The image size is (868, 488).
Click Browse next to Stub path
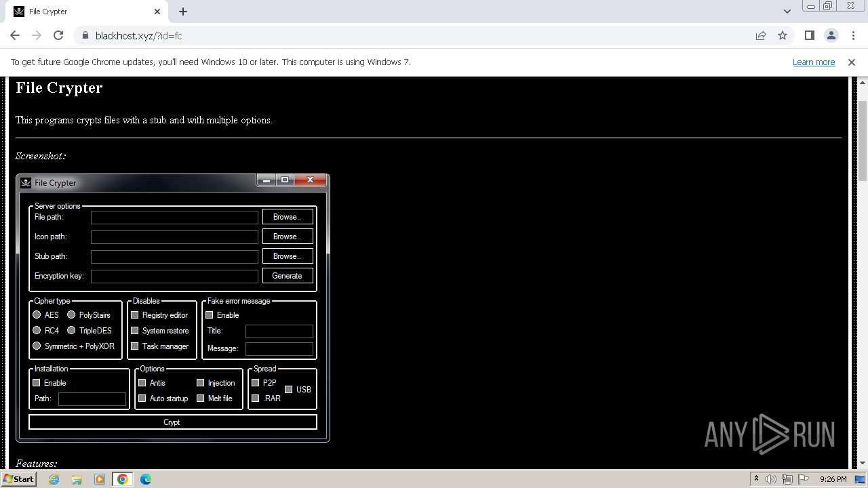point(288,256)
